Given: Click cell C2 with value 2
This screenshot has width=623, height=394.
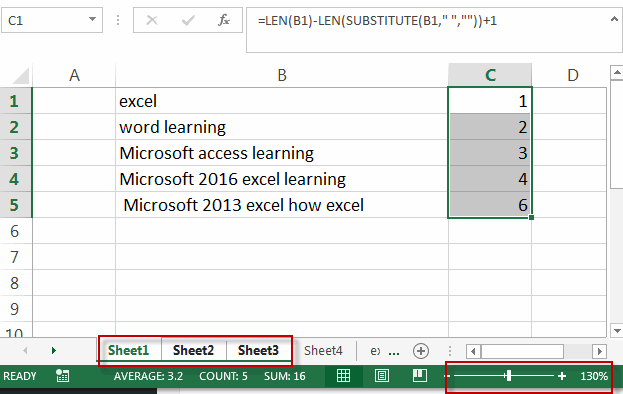Looking at the screenshot, I should click(x=490, y=127).
